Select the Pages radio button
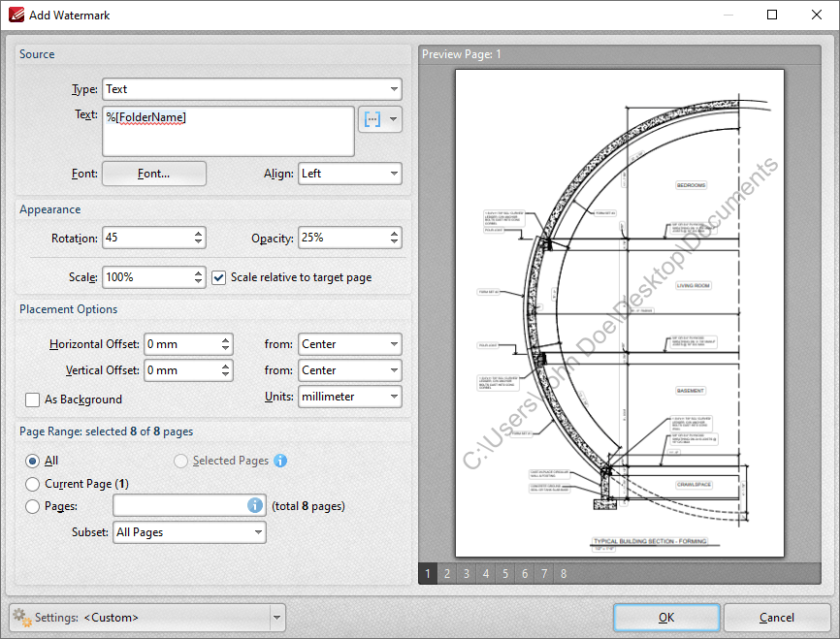The width and height of the screenshot is (840, 639). click(32, 506)
